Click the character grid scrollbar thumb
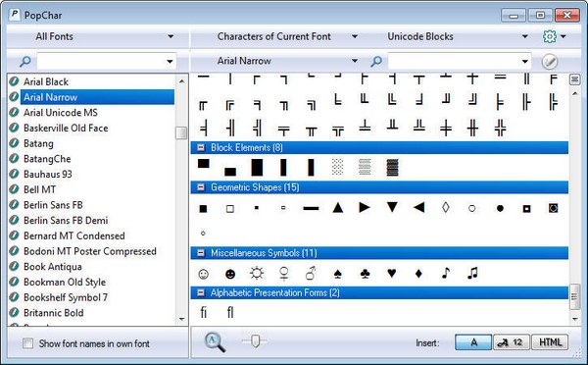 pyautogui.click(x=575, y=296)
